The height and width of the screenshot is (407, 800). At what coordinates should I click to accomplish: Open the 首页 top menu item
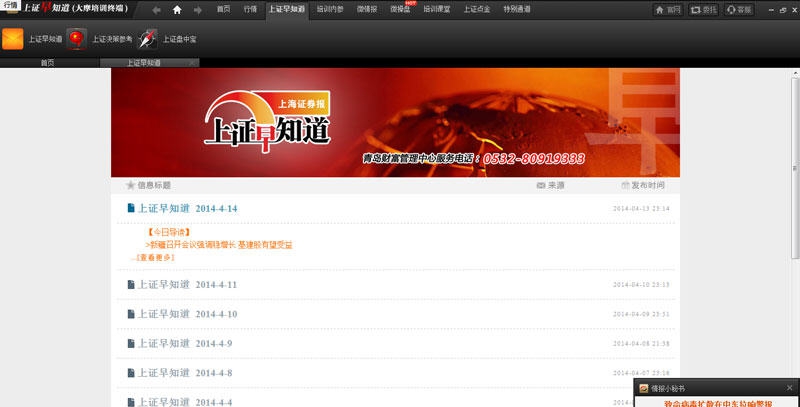(223, 9)
